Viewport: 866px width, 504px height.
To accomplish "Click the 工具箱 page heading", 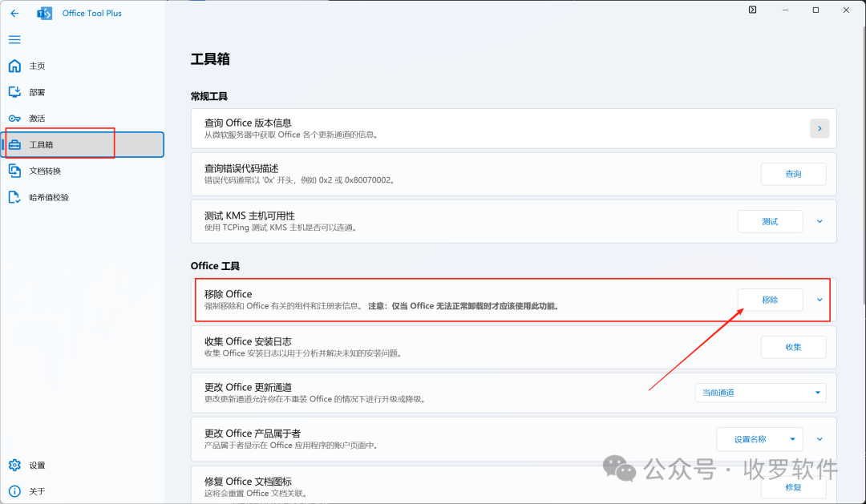I will click(x=210, y=59).
